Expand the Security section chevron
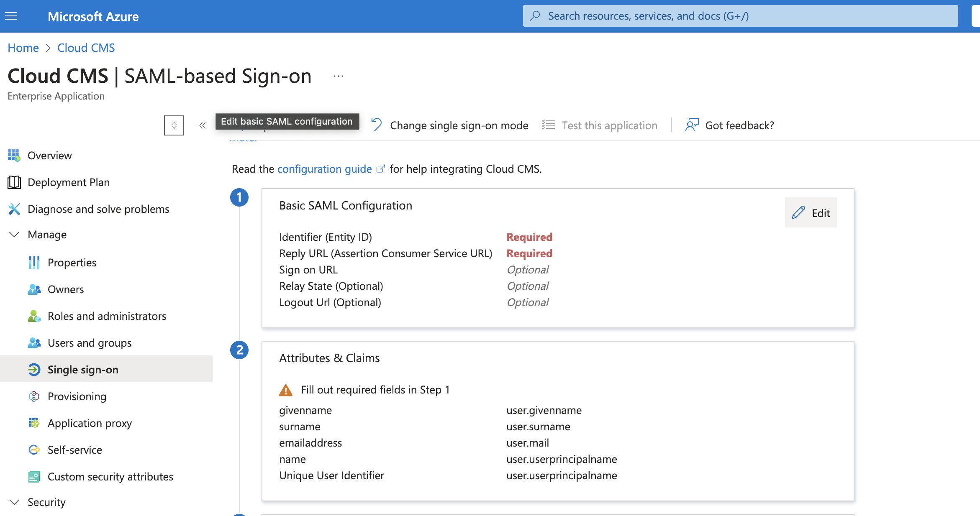Screen dimensions: 980x516 point(14,502)
